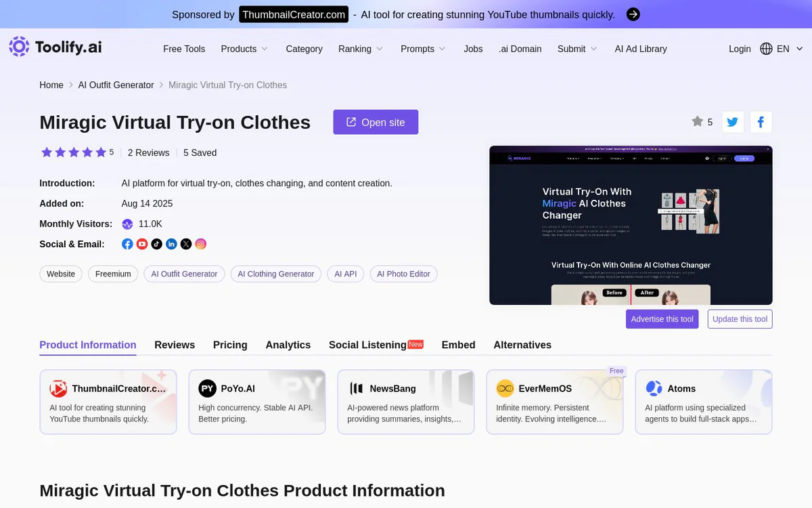Open the EN language dropdown
This screenshot has height=508, width=812.
tap(790, 49)
